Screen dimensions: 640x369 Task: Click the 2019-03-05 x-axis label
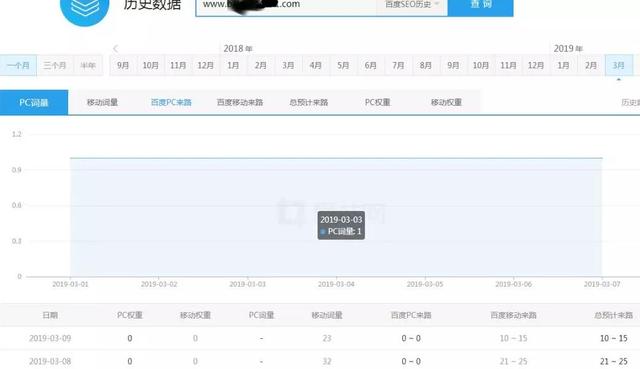click(424, 284)
